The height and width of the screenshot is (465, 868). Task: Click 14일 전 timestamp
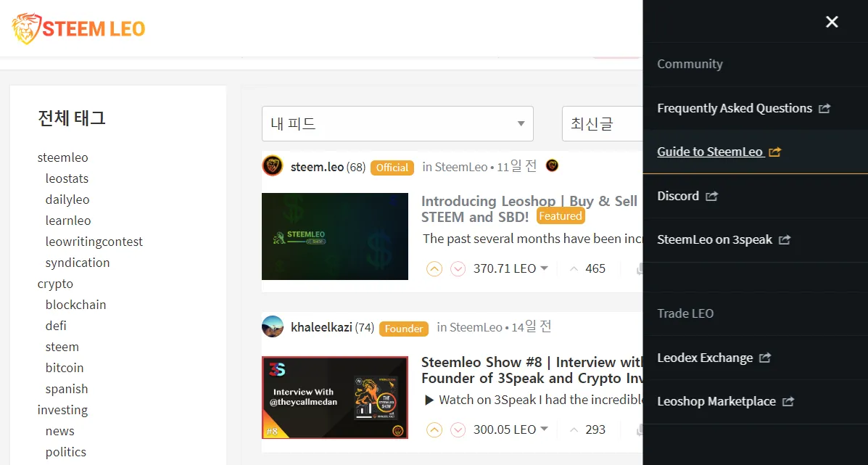pos(532,326)
